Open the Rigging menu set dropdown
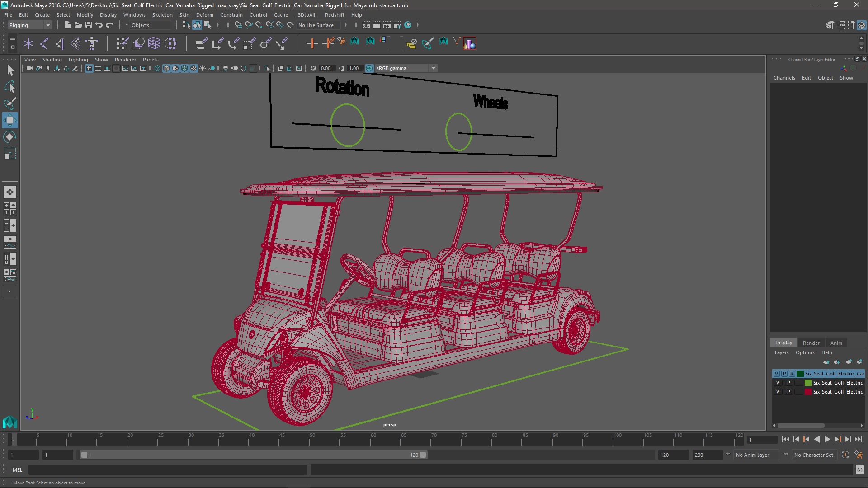Image resolution: width=868 pixels, height=488 pixels. tap(30, 25)
